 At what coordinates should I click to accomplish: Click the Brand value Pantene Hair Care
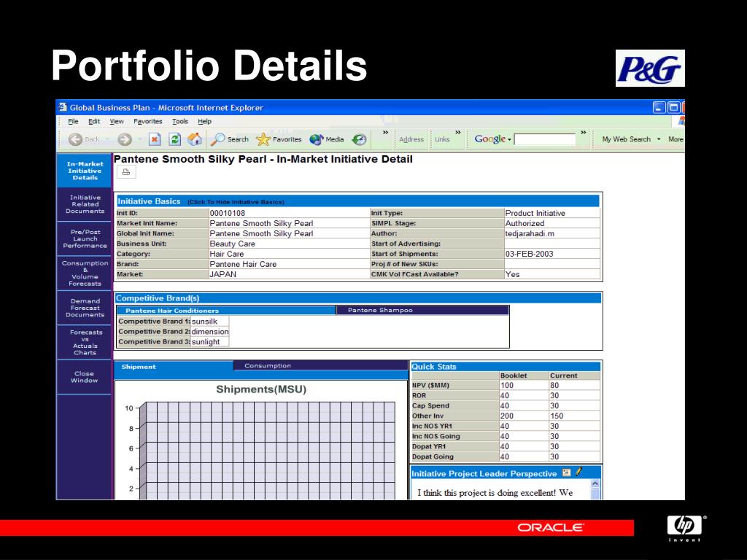(x=243, y=264)
